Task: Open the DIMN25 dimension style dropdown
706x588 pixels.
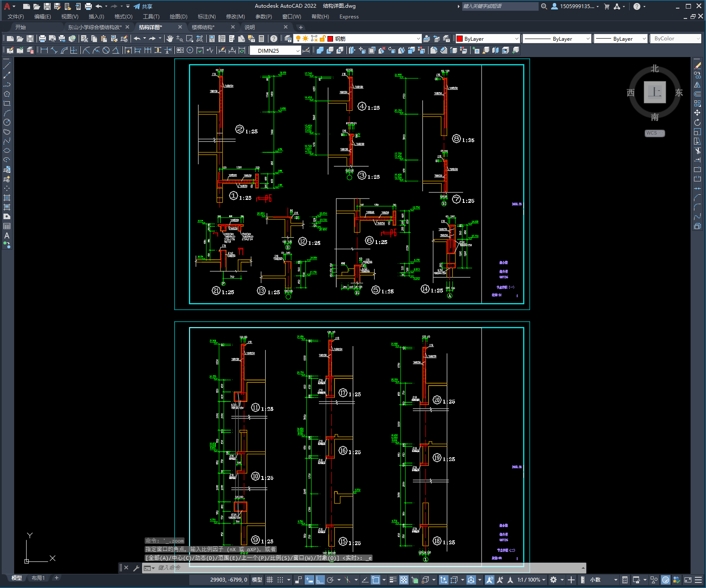Action: click(276, 51)
